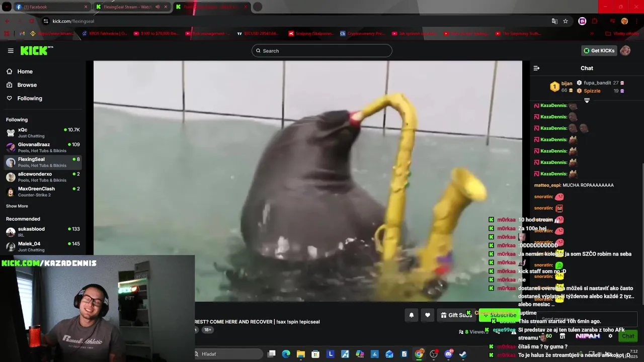Click the green Chat send button
The width and height of the screenshot is (644, 362).
point(628,336)
